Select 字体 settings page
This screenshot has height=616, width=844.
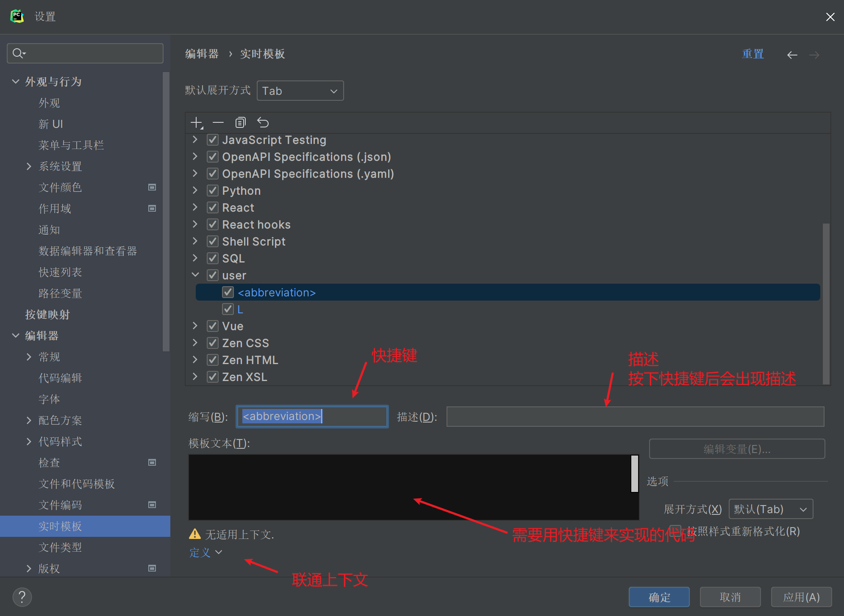49,399
